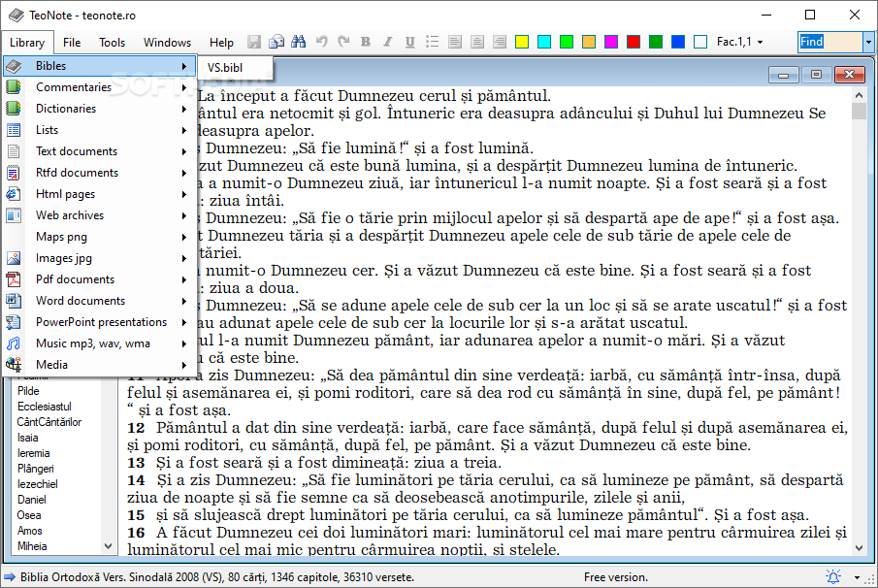Click the Rtfd documents icon
This screenshot has width=878, height=588.
click(14, 173)
